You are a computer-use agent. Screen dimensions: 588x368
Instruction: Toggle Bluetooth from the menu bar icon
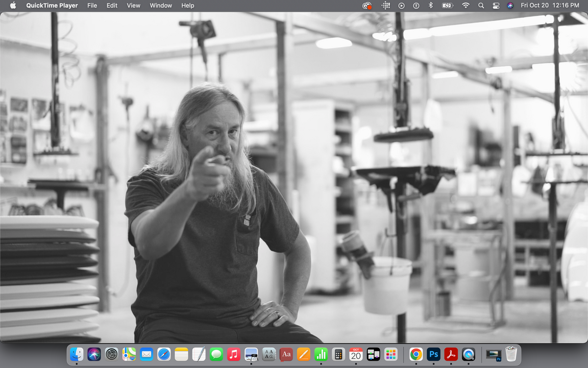tap(431, 5)
